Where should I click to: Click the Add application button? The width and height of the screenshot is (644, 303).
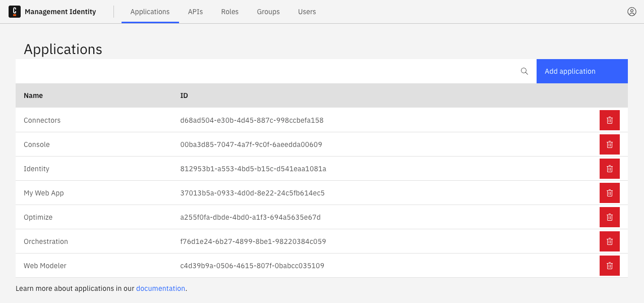pos(570,71)
